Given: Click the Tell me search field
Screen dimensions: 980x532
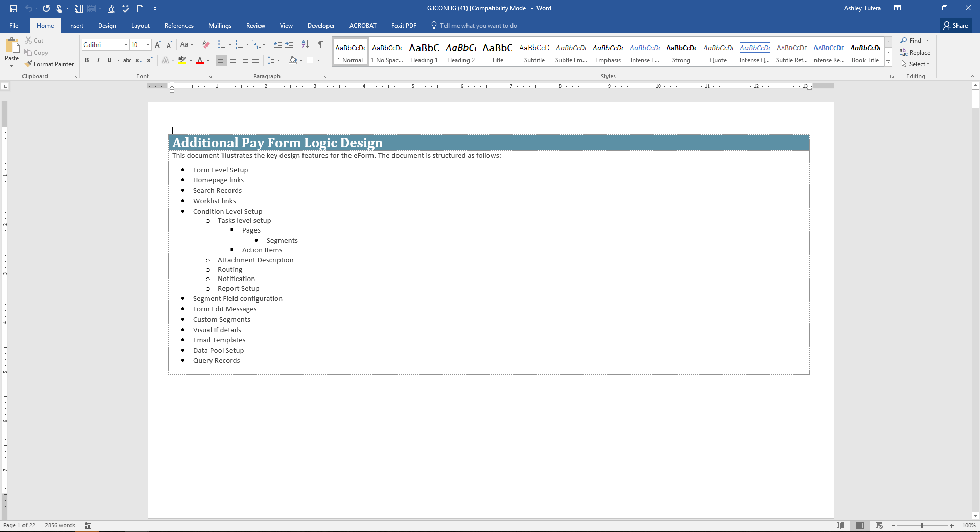Looking at the screenshot, I should (x=478, y=26).
